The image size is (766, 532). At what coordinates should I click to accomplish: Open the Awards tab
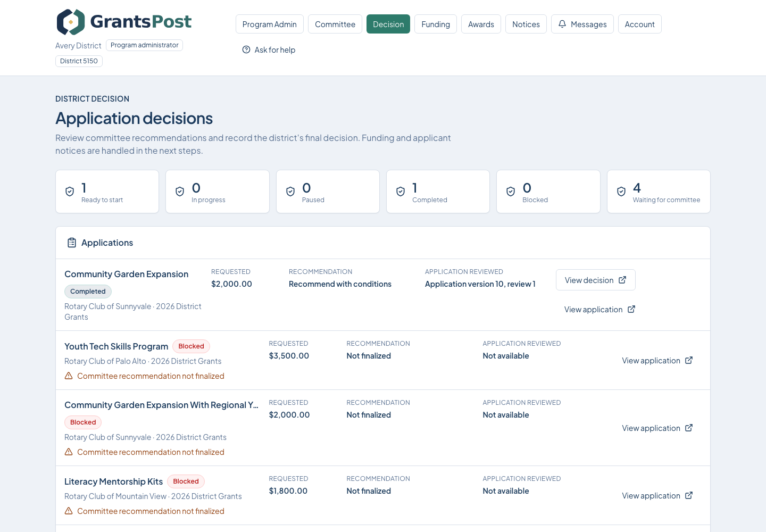[481, 24]
